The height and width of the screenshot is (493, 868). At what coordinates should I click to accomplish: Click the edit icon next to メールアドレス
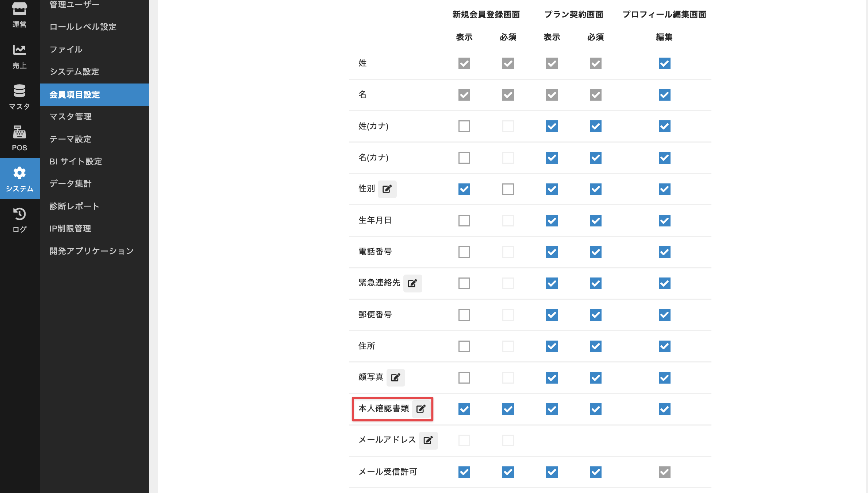pyautogui.click(x=428, y=440)
